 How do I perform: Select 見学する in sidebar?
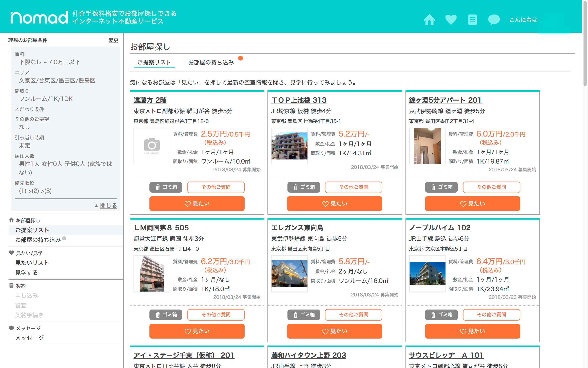coord(27,273)
